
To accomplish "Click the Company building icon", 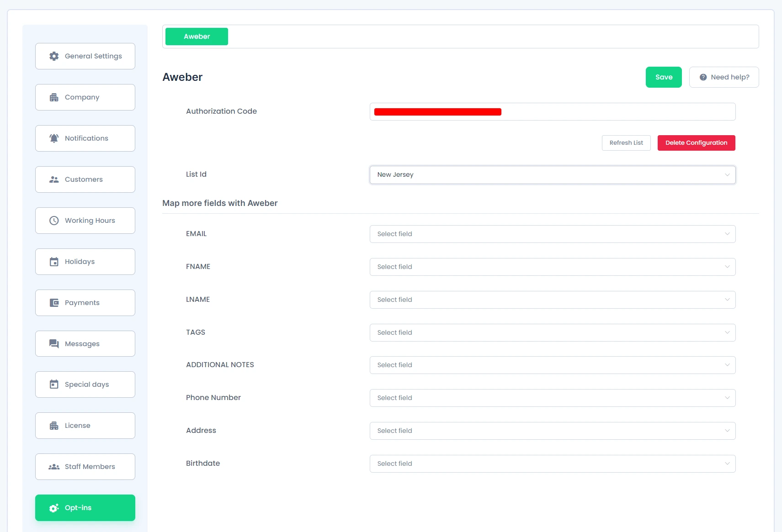I will [x=54, y=97].
